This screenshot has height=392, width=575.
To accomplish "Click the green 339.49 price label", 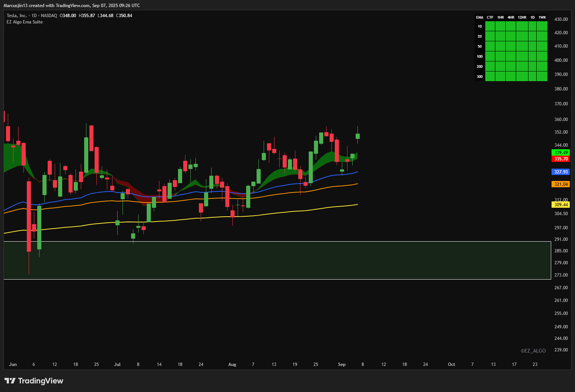I will pos(560,153).
